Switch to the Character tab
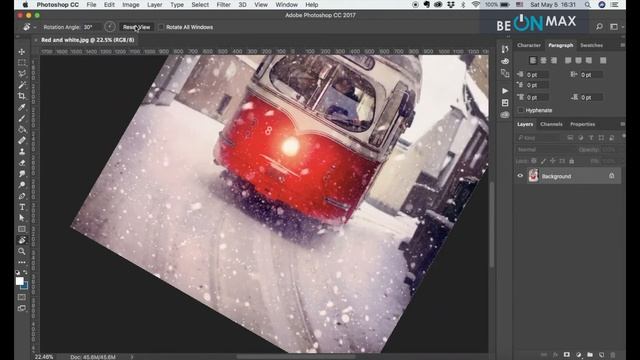Screen dimensions: 640x360 [529, 45]
